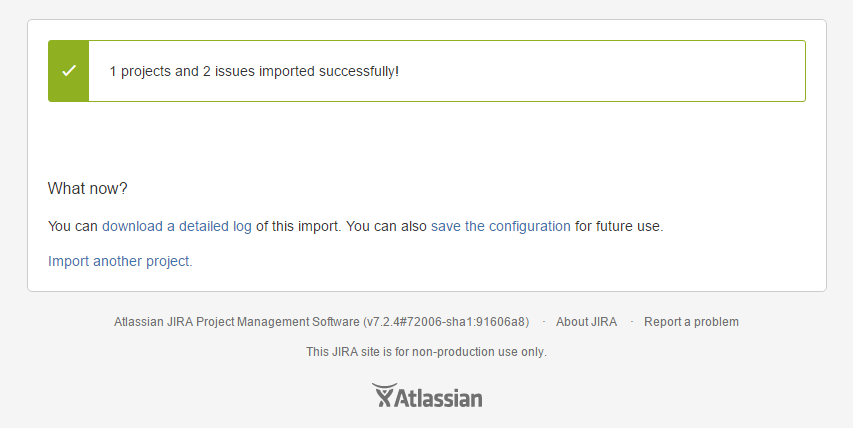853x428 pixels.
Task: Click the 'You can' text before download link
Action: click(73, 226)
